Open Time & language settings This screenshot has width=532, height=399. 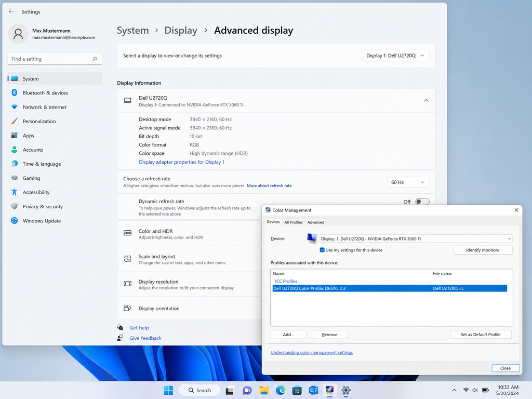click(x=55, y=164)
